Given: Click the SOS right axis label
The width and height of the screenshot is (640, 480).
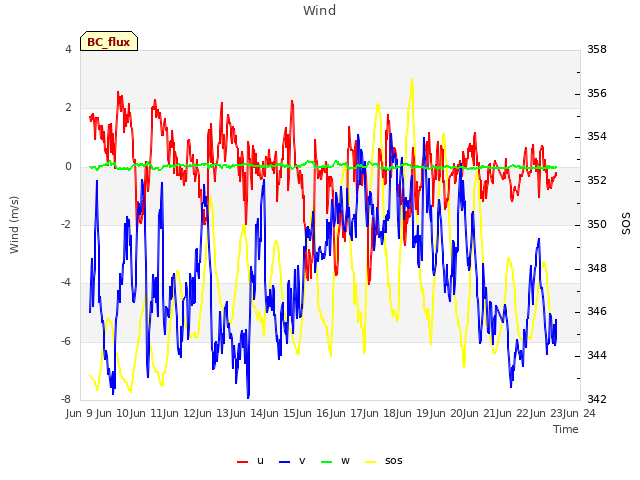Looking at the screenshot, I should coord(626,224).
